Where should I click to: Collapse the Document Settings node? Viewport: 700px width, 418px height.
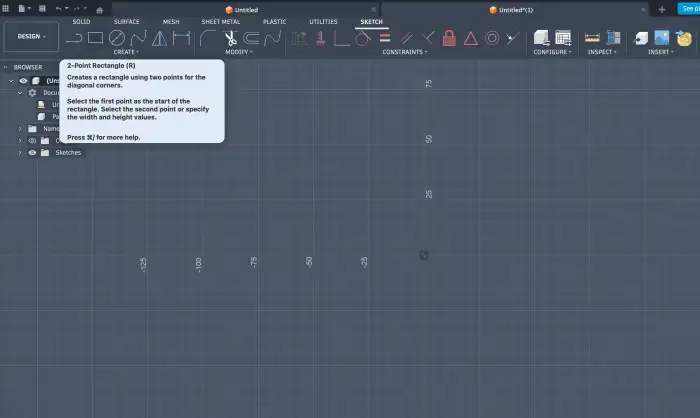click(x=20, y=93)
